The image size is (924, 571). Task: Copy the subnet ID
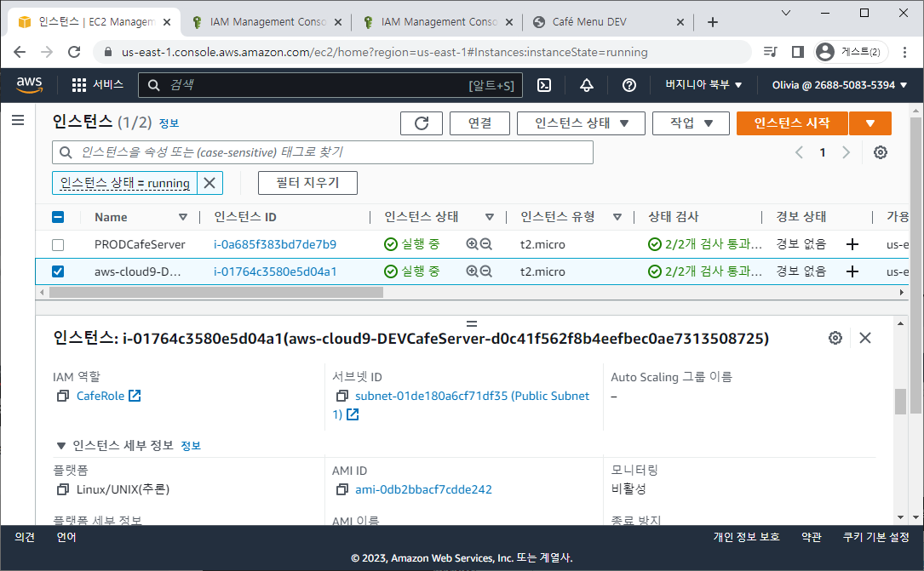(341, 397)
